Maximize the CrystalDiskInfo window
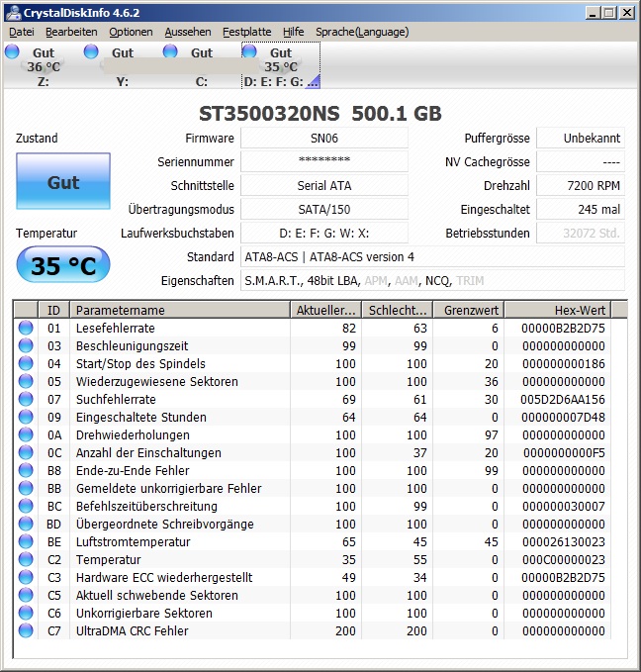641x672 pixels. coord(609,13)
